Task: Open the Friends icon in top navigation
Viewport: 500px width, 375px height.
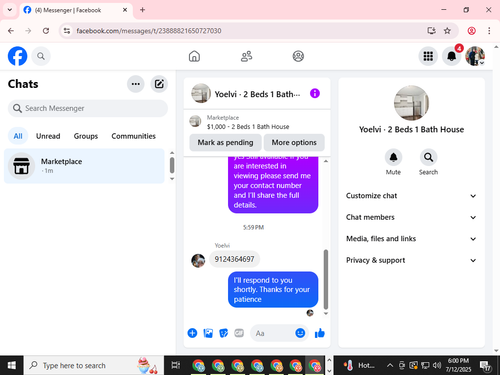Action: click(246, 56)
